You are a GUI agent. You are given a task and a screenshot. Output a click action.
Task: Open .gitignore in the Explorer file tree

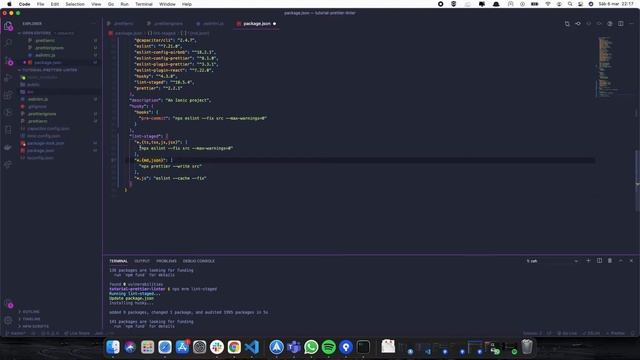(x=37, y=107)
